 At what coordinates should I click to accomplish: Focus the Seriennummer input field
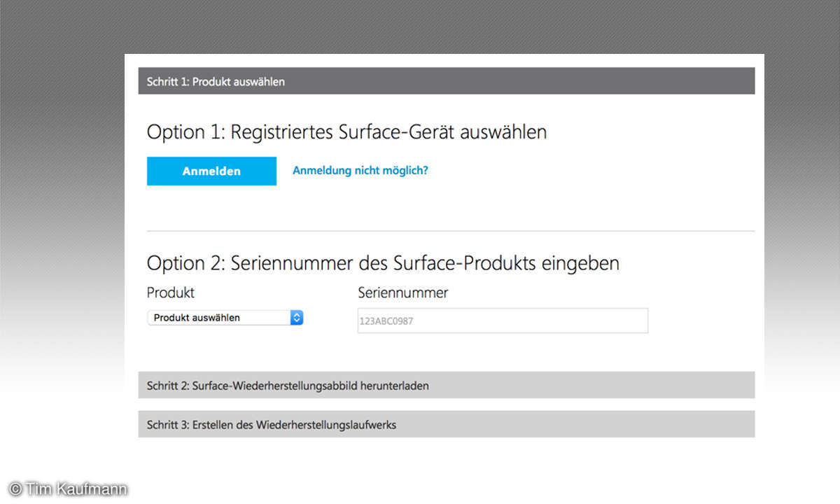tap(503, 321)
